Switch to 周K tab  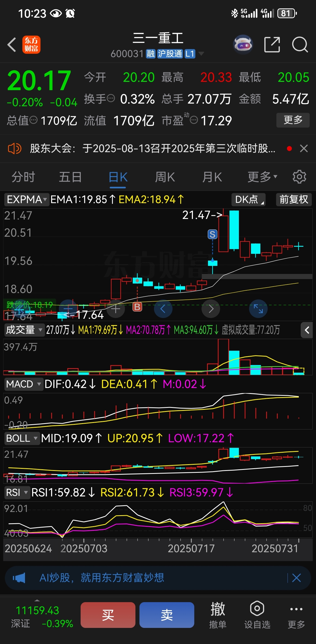click(x=165, y=177)
